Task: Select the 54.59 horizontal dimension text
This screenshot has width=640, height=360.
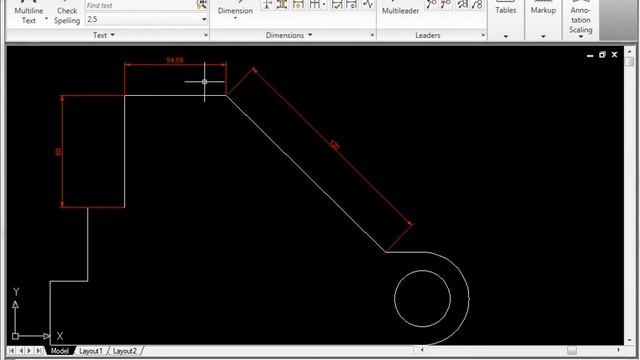Action: pos(175,60)
